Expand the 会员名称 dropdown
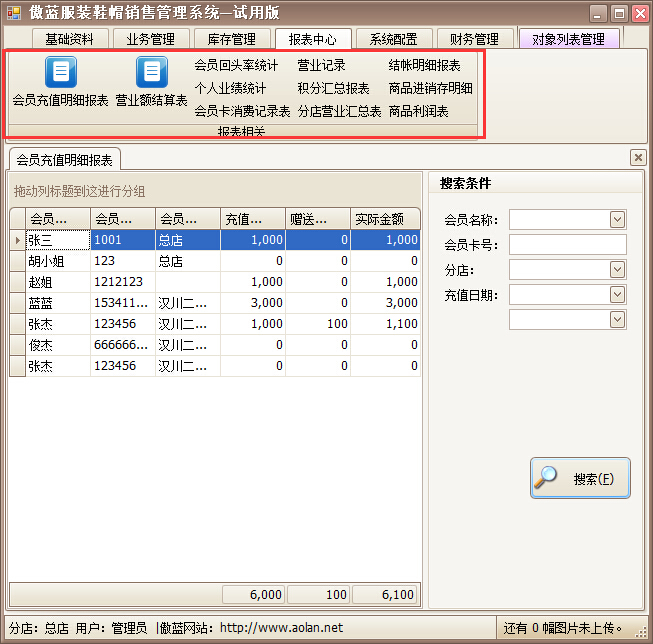 click(617, 219)
